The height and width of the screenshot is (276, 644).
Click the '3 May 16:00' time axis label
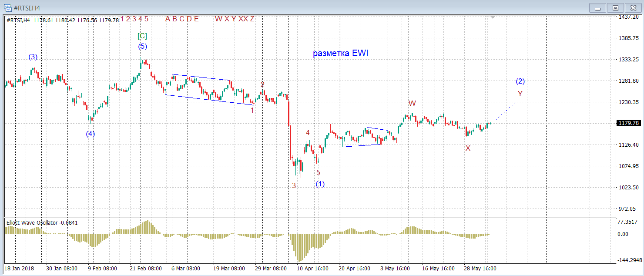[395, 269]
